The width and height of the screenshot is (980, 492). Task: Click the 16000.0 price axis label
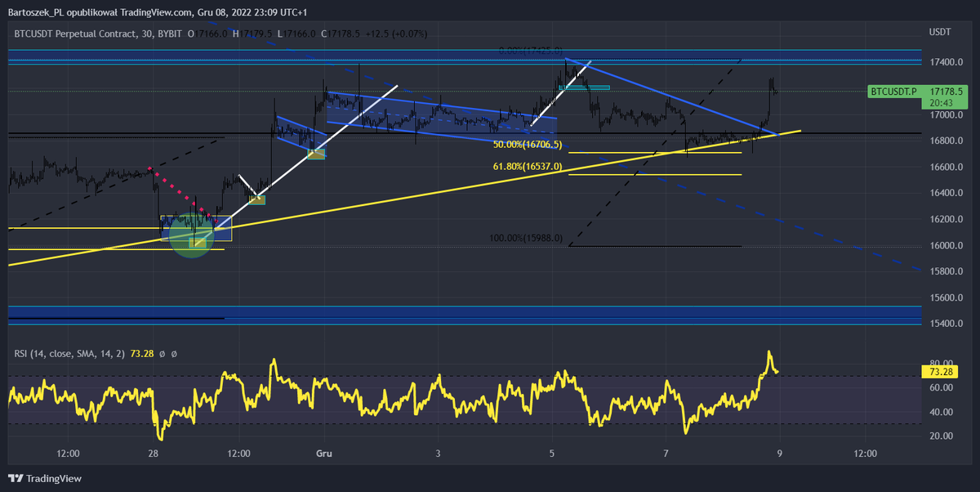tap(944, 246)
